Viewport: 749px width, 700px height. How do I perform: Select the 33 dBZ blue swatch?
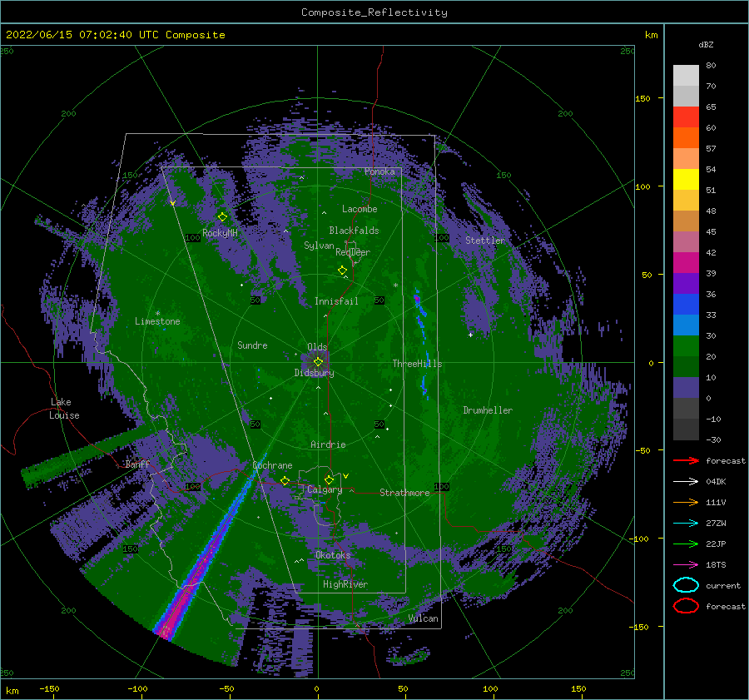(686, 305)
